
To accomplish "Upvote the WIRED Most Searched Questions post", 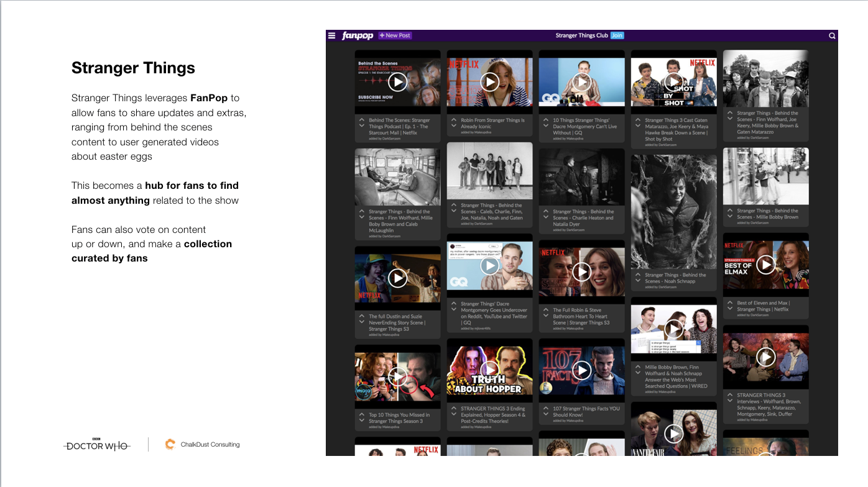I will [x=638, y=366].
